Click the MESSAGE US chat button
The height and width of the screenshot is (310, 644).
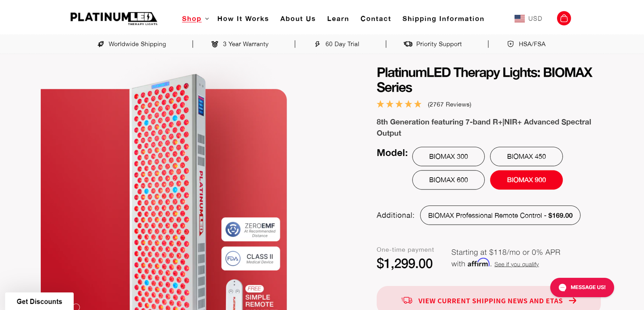pyautogui.click(x=582, y=287)
